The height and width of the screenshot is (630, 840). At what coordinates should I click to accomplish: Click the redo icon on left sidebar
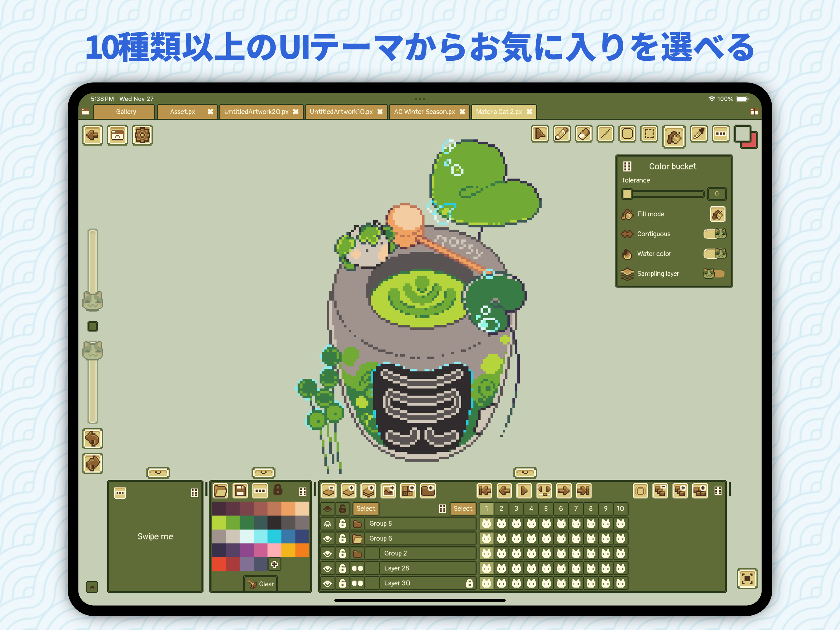click(x=93, y=464)
